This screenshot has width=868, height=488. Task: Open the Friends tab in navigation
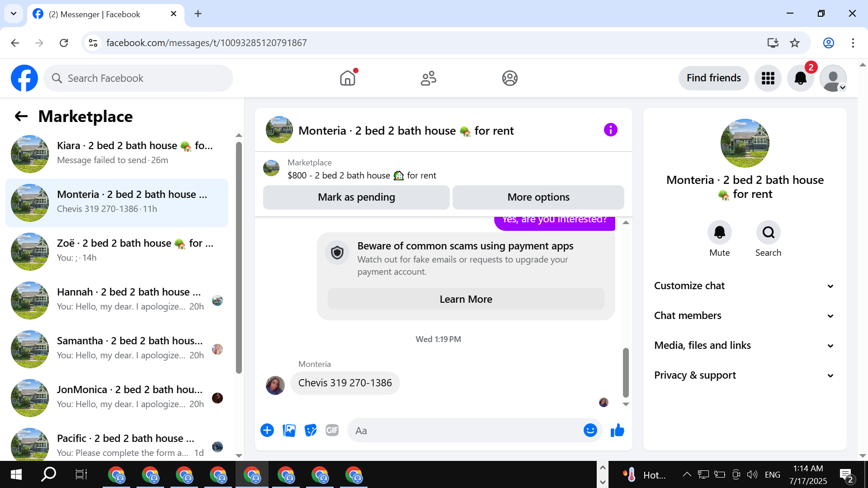click(428, 78)
